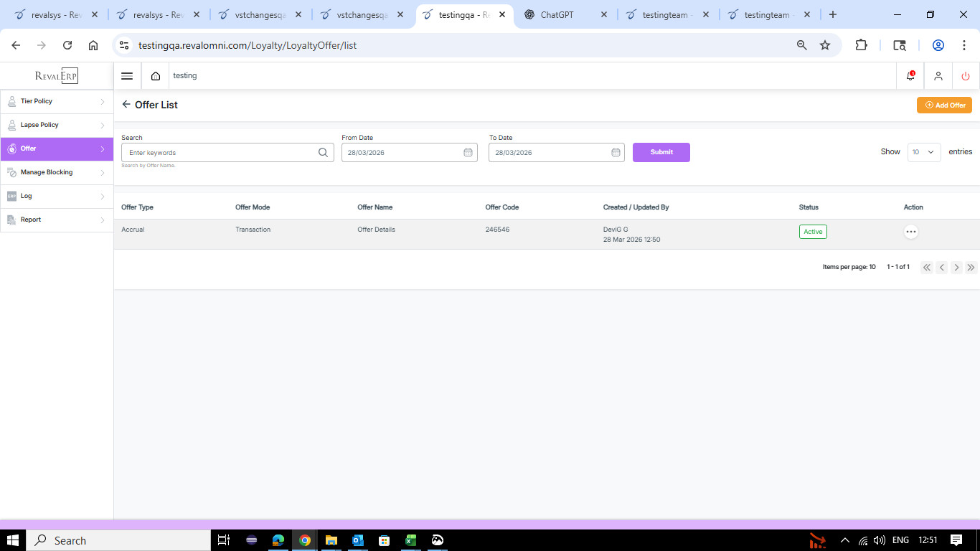Viewport: 980px width, 551px height.
Task: Click the Add Offer button
Action: [x=944, y=105]
